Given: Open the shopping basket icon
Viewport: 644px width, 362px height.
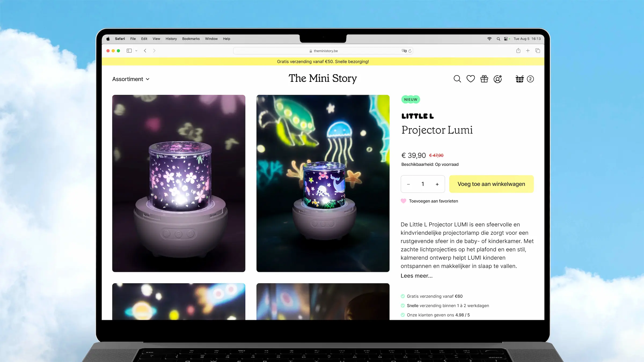Looking at the screenshot, I should click(x=520, y=79).
